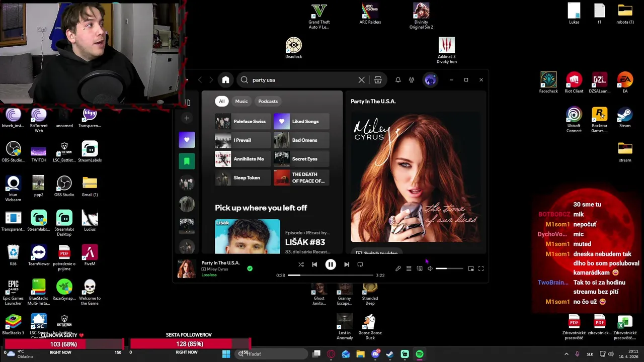Open Goose Goose Duck shortcut
Screen dimensions: 644x362
(x=370, y=327)
